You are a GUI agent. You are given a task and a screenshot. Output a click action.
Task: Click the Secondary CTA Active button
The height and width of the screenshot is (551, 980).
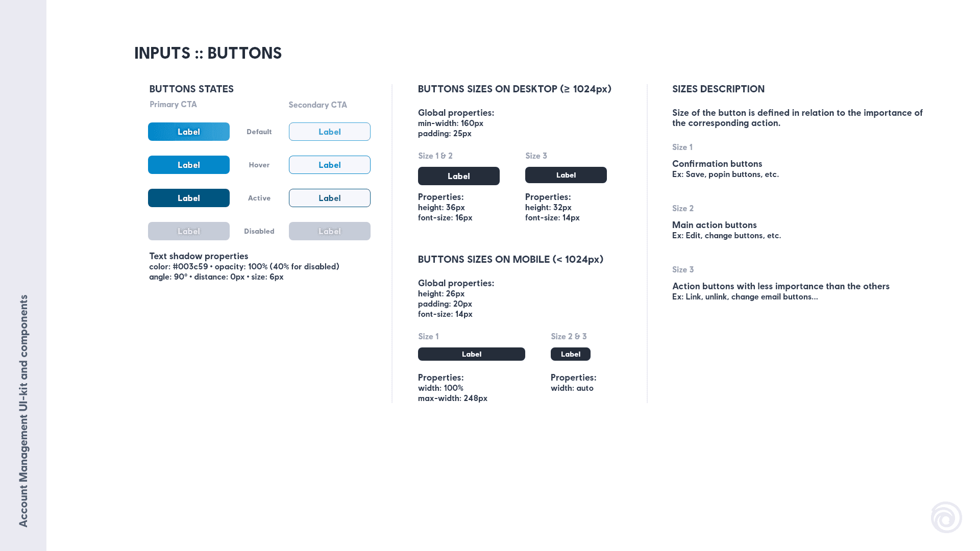tap(329, 198)
